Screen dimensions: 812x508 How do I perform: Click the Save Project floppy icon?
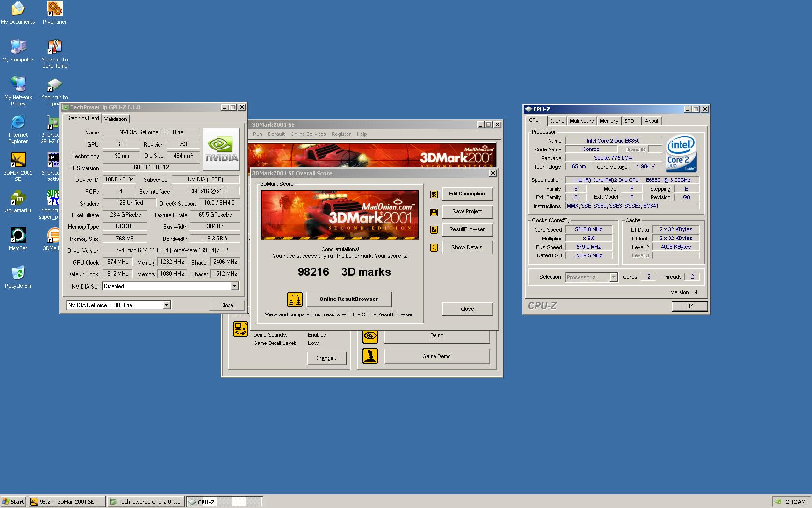tap(434, 212)
